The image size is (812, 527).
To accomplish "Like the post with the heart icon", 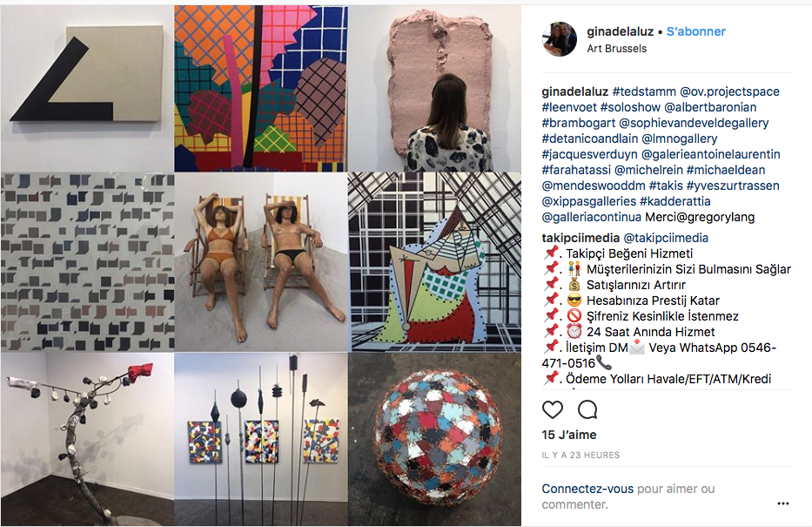I will (552, 410).
